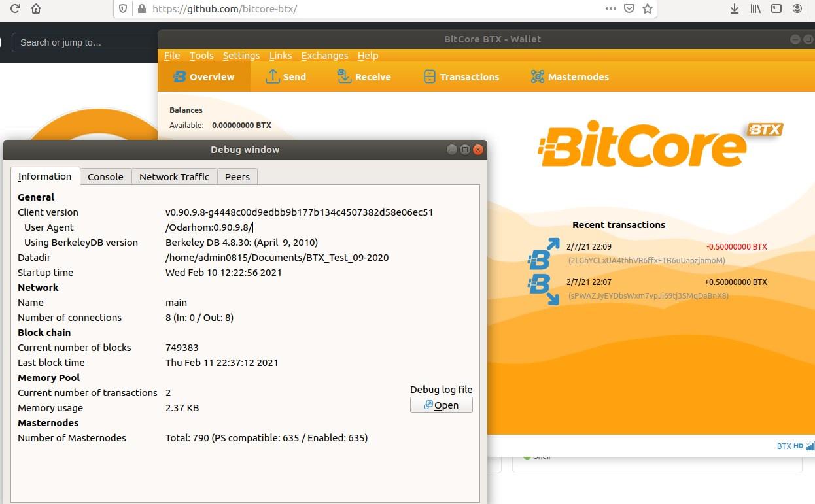Click startup time Wed Feb 10 value
The width and height of the screenshot is (815, 504).
pyautogui.click(x=224, y=273)
